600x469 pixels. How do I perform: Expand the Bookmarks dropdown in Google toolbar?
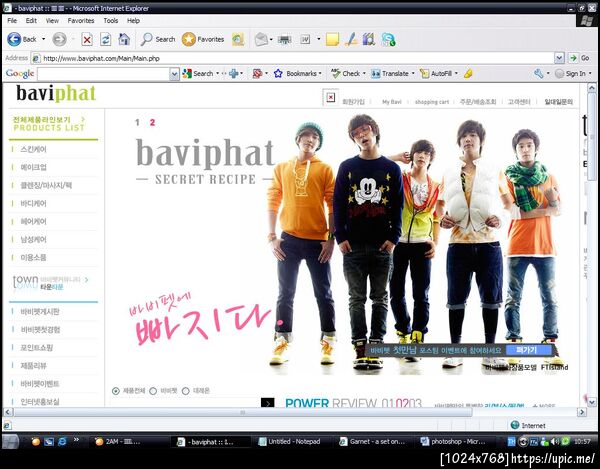click(x=320, y=73)
